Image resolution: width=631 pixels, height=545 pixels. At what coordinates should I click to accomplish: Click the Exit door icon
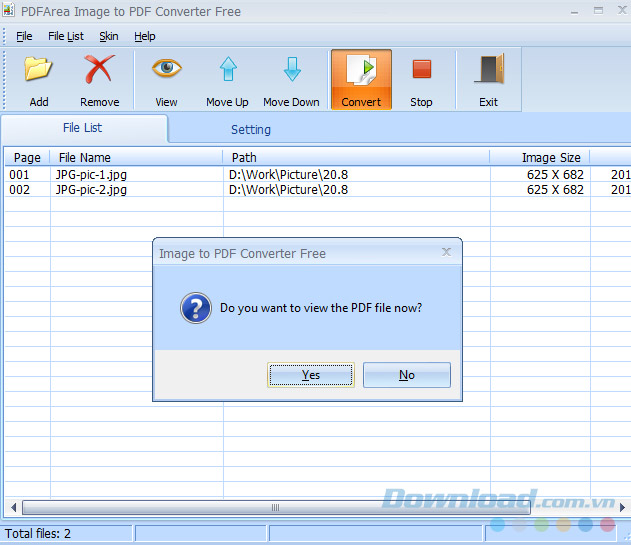[489, 69]
